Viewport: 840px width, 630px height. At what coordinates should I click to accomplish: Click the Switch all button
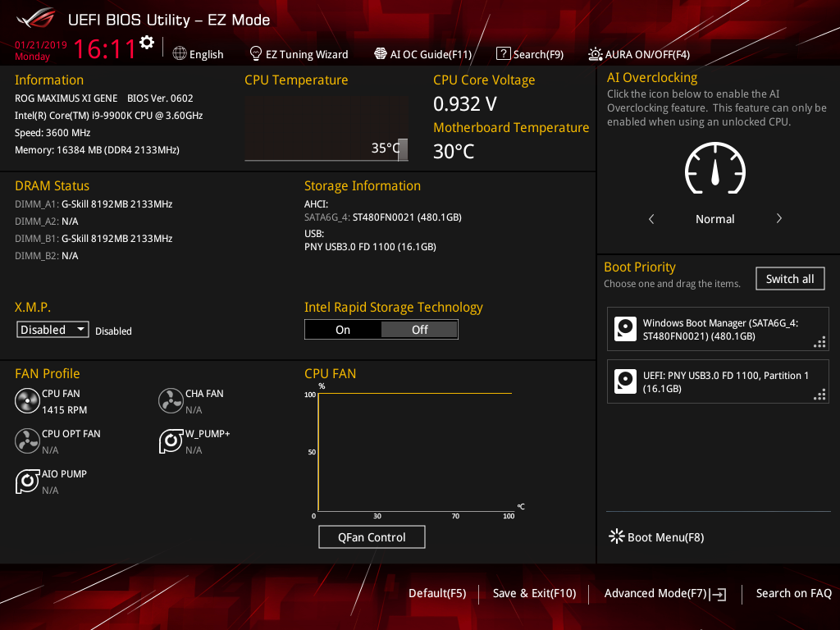(790, 279)
